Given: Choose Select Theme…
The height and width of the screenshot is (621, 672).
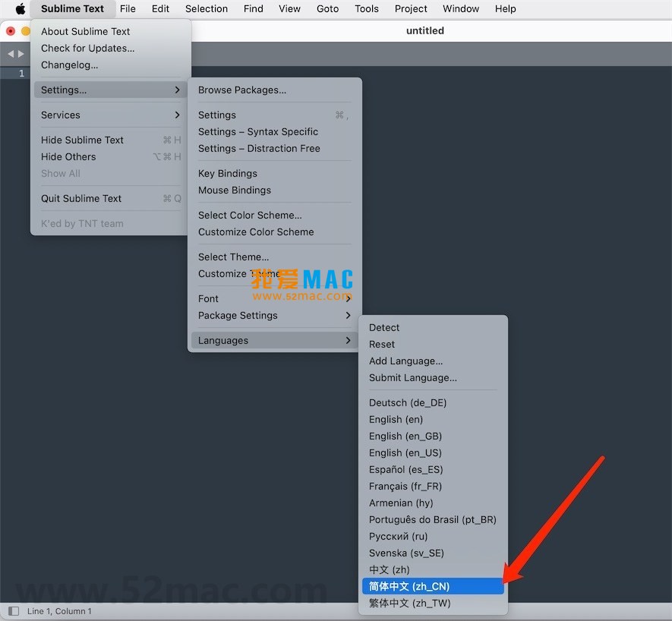Looking at the screenshot, I should (x=274, y=257).
